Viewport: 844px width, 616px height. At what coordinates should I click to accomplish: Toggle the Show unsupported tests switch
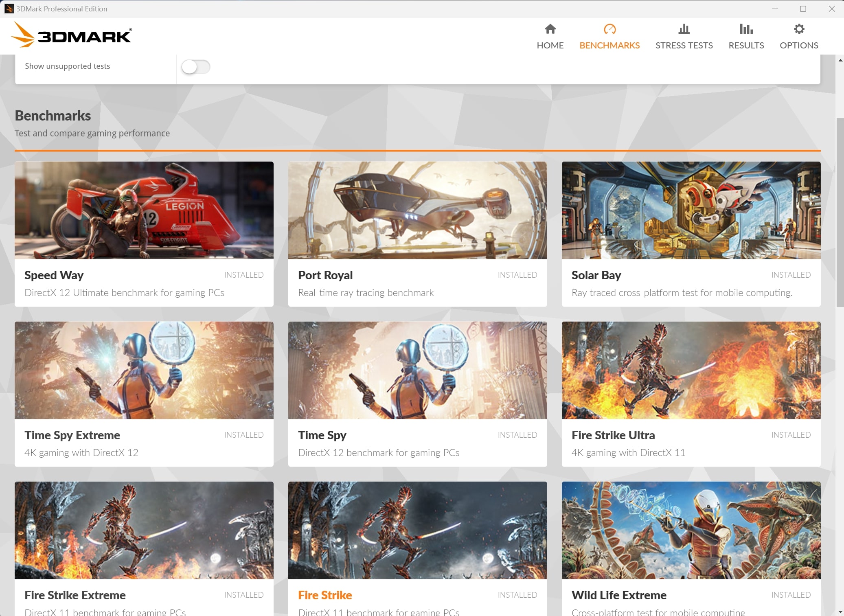tap(196, 67)
